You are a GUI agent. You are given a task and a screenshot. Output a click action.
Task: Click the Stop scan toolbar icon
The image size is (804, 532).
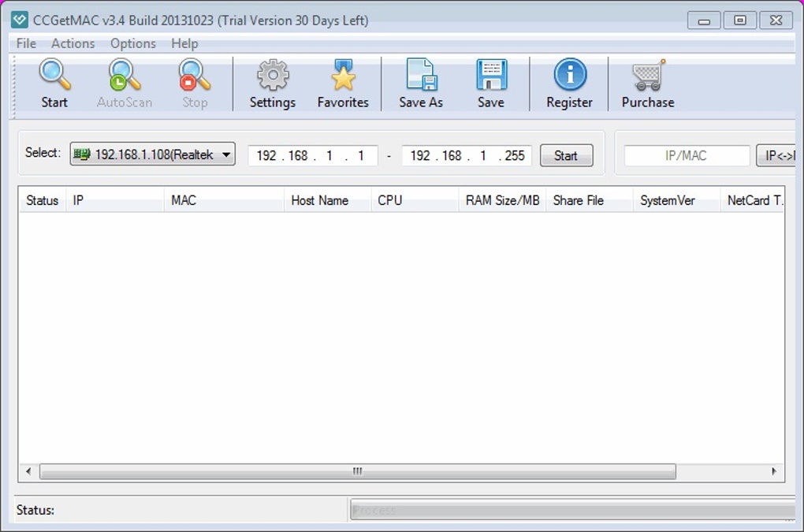coord(195,75)
